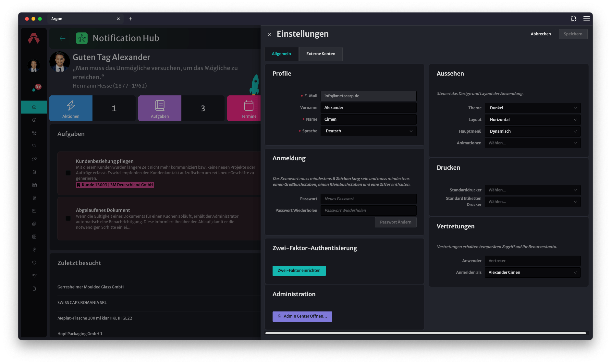Open the people group sidebar icon

[x=34, y=133]
